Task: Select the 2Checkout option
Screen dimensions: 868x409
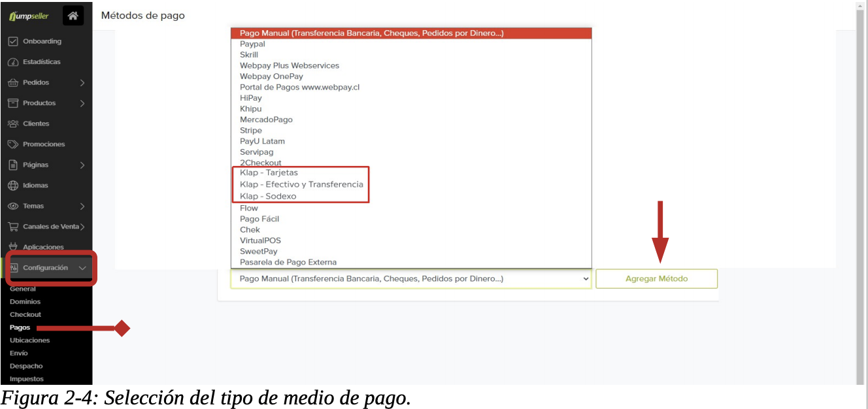Action: [x=411, y=163]
